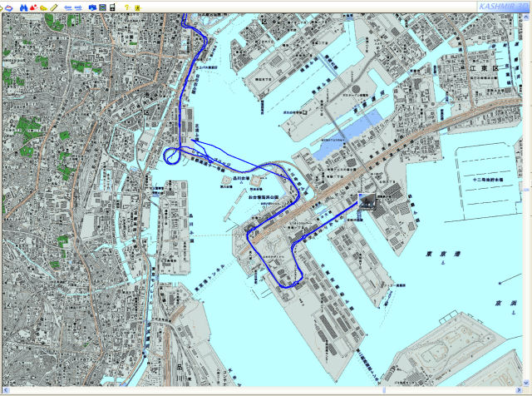This screenshot has width=532, height=396.
Task: Click the yellow shape icon beside red mountain
Action: click(42, 7)
